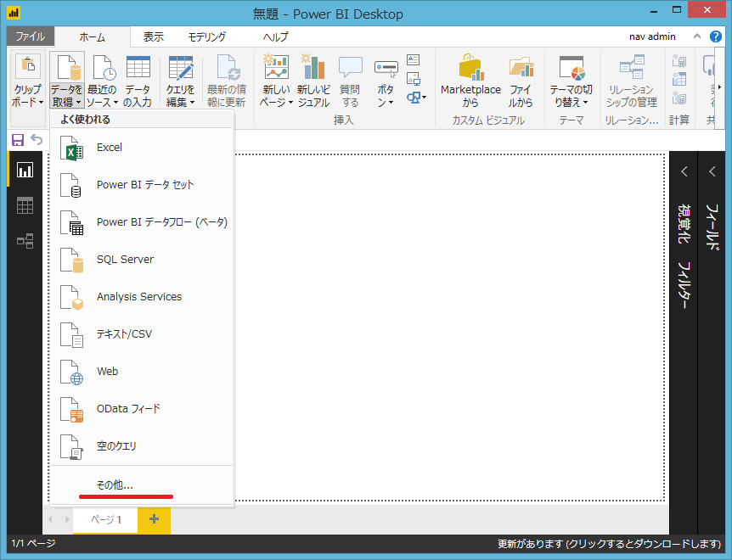Go to the next page tab arrow
Viewport: 732px width, 560px height.
pyautogui.click(x=67, y=519)
